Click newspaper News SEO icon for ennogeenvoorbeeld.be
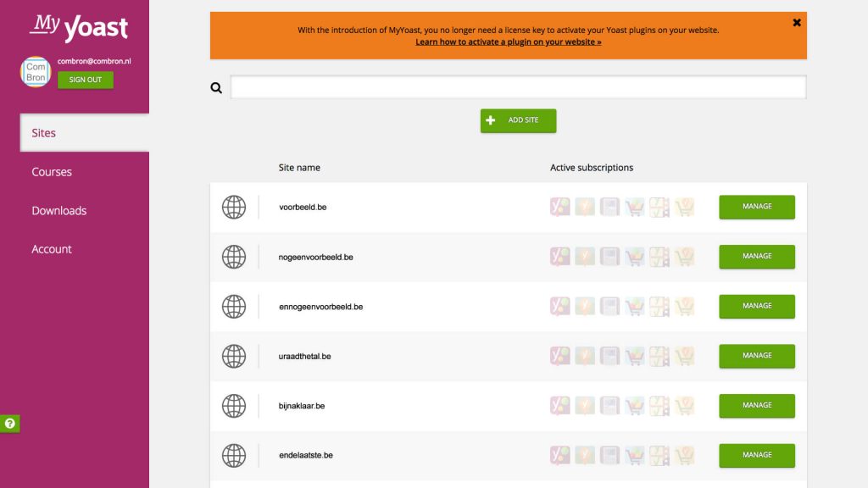The height and width of the screenshot is (488, 868). tap(609, 307)
